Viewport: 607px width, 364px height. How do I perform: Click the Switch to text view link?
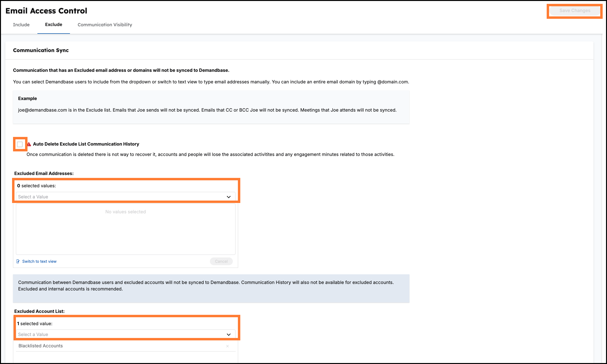coord(39,262)
